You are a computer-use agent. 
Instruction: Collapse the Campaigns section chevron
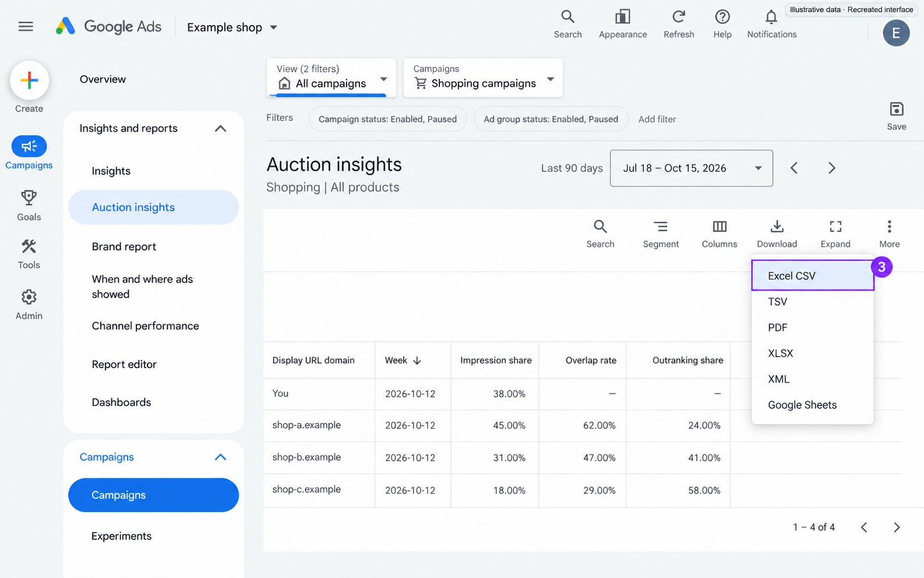tap(220, 457)
